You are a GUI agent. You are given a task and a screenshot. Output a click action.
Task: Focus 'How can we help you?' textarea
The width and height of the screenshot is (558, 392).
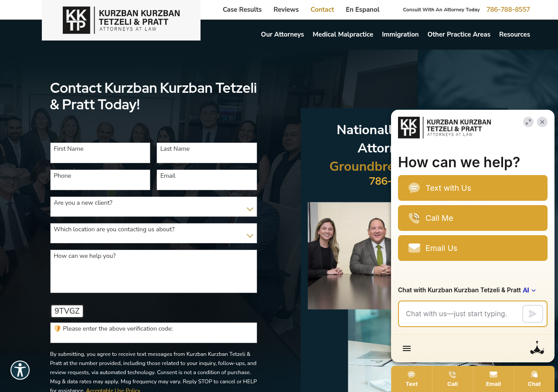pos(153,271)
